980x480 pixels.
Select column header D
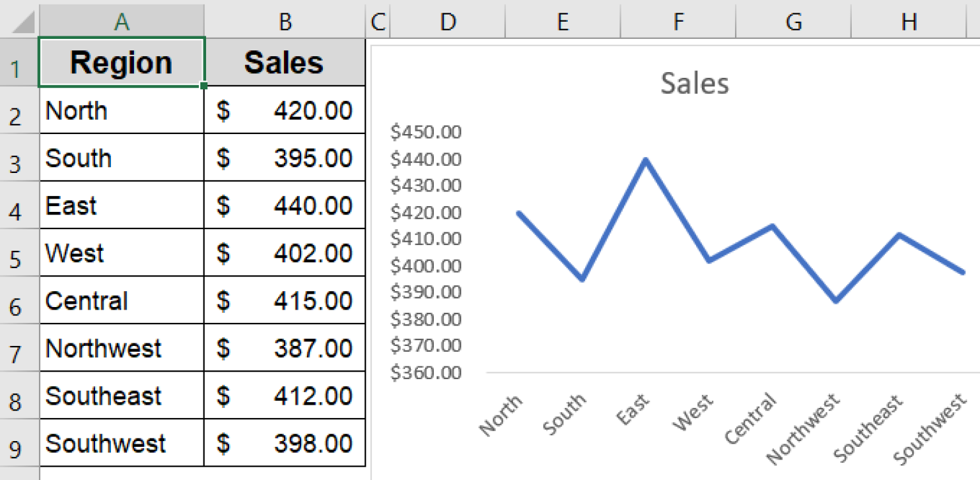[x=448, y=21]
